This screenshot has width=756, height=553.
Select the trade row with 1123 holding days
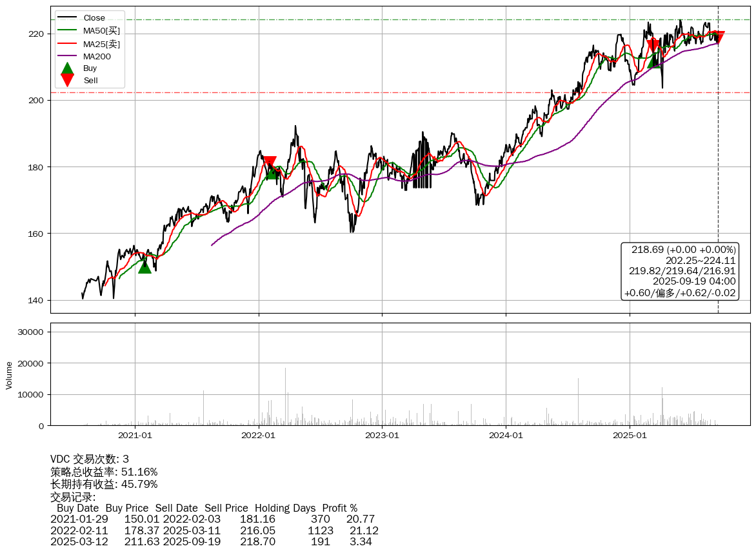[214, 530]
